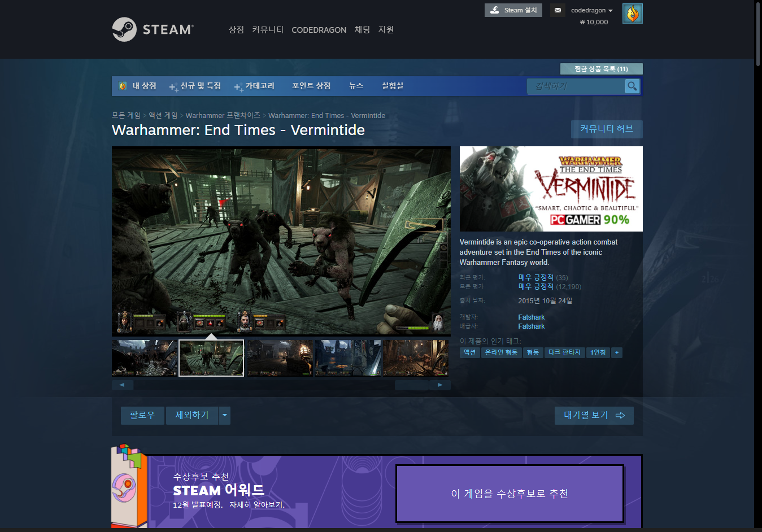Viewport: 762px width, 532px height.
Task: Click the 제외하기 button
Action: tap(192, 415)
